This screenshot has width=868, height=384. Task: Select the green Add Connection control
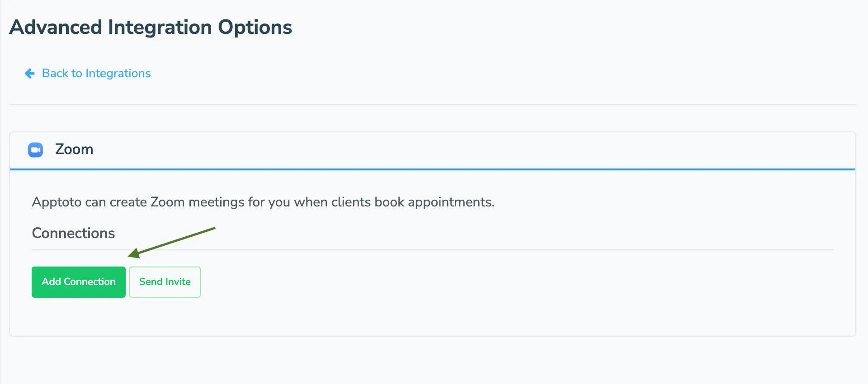click(78, 282)
